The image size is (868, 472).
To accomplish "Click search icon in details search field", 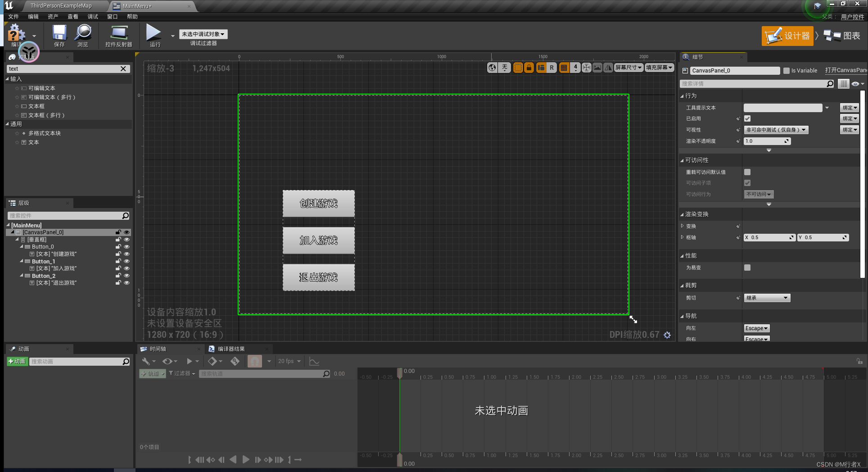I will tap(830, 84).
